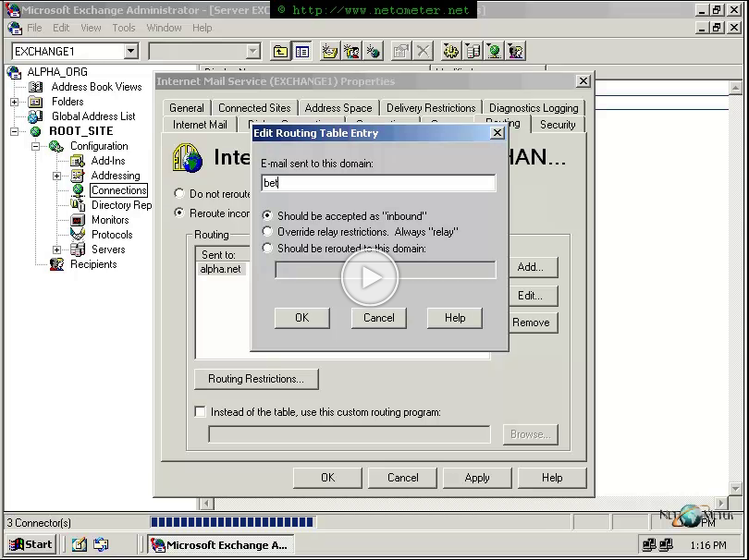This screenshot has width=749, height=560.
Task: Collapse the ROOT_SITE tree node
Action: point(14,131)
